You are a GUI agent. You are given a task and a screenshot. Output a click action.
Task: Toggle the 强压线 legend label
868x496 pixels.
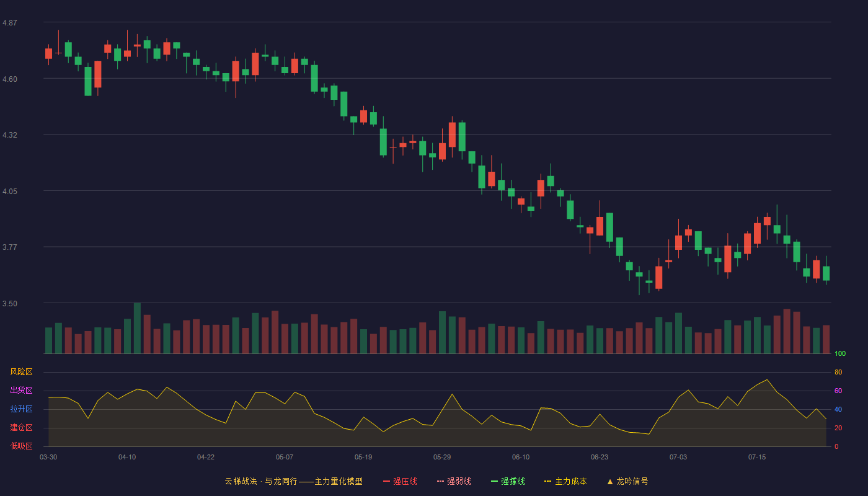[x=405, y=481]
